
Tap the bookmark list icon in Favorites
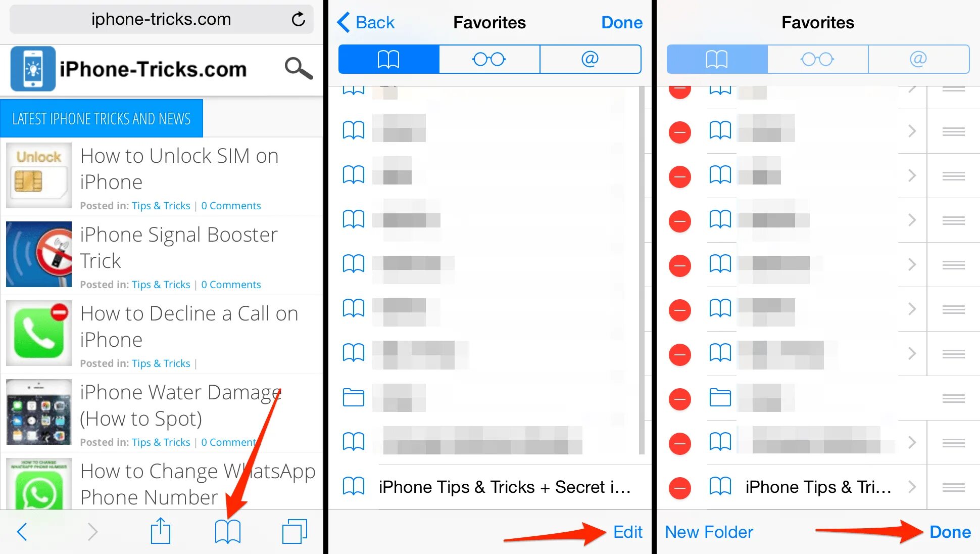tap(388, 59)
